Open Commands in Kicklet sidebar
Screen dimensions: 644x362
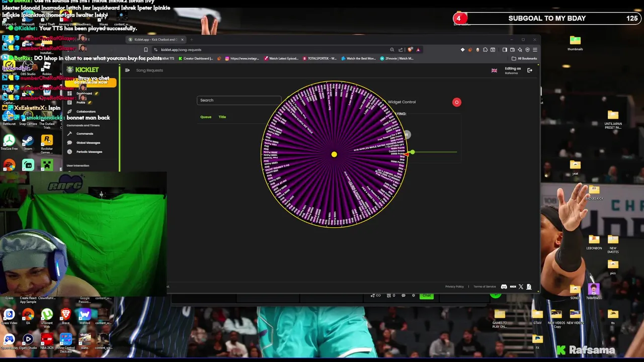85,134
